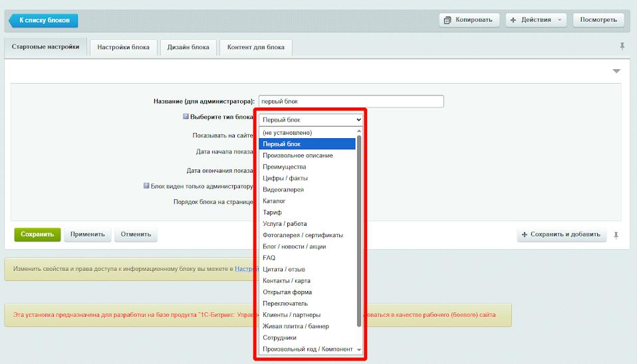Image resolution: width=637 pixels, height=364 pixels.
Task: Click the back arrow button К списку блоков
Action: [x=44, y=21]
